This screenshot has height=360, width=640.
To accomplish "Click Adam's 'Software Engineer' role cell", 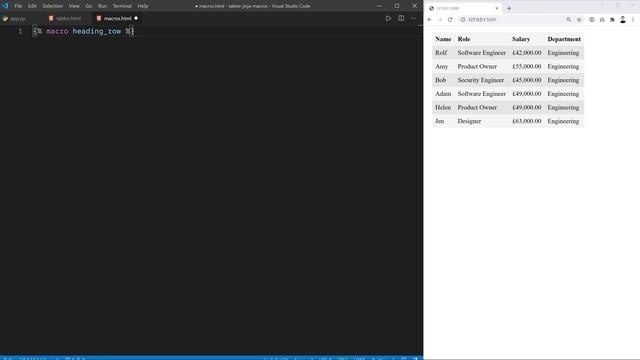I will (481, 94).
